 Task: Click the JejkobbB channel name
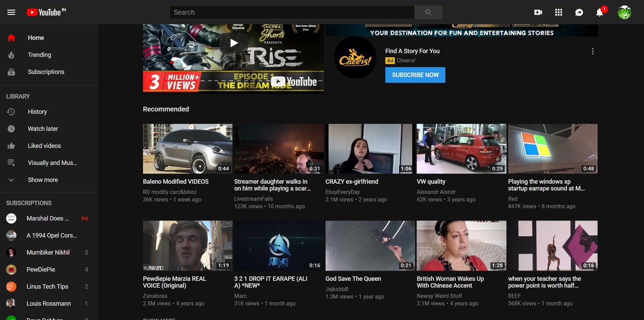point(337,289)
